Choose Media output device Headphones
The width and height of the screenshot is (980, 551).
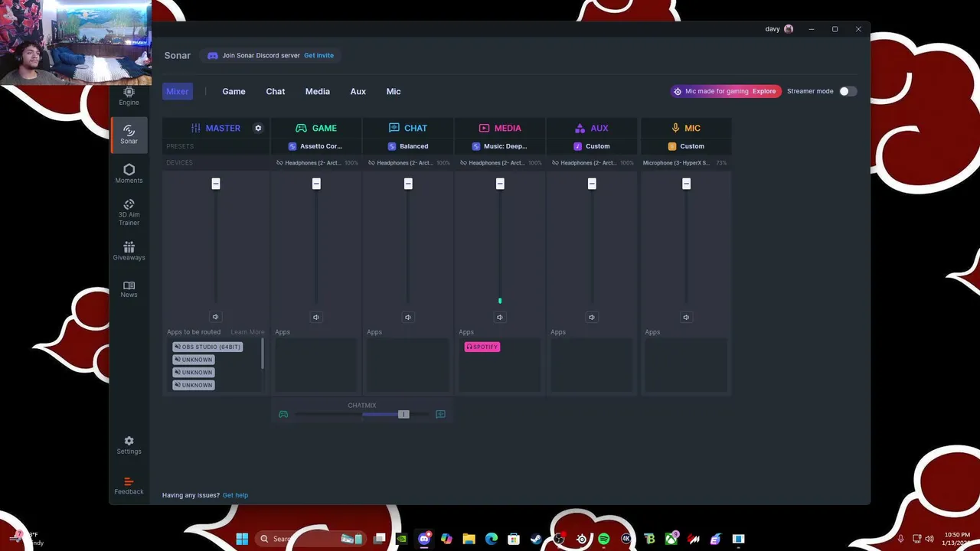click(x=500, y=163)
